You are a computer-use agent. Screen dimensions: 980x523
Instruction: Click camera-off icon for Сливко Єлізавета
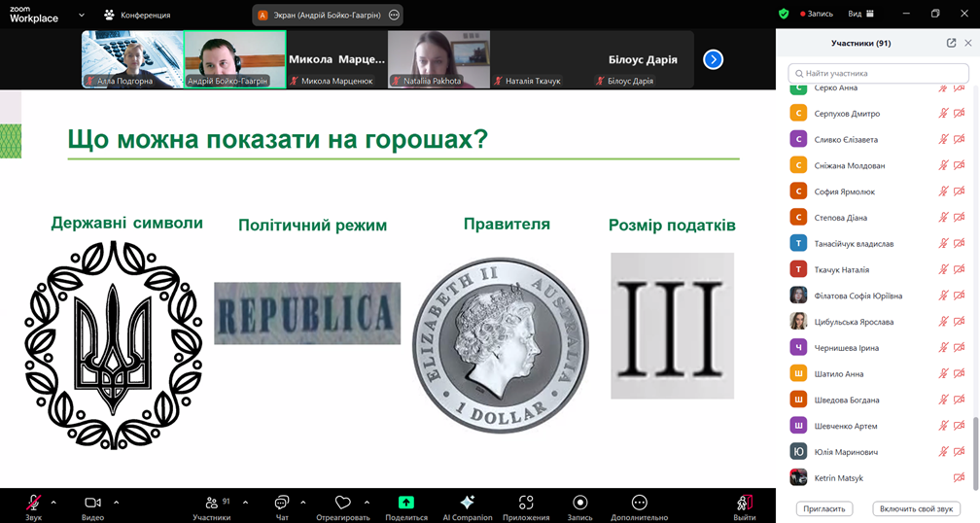click(x=960, y=139)
